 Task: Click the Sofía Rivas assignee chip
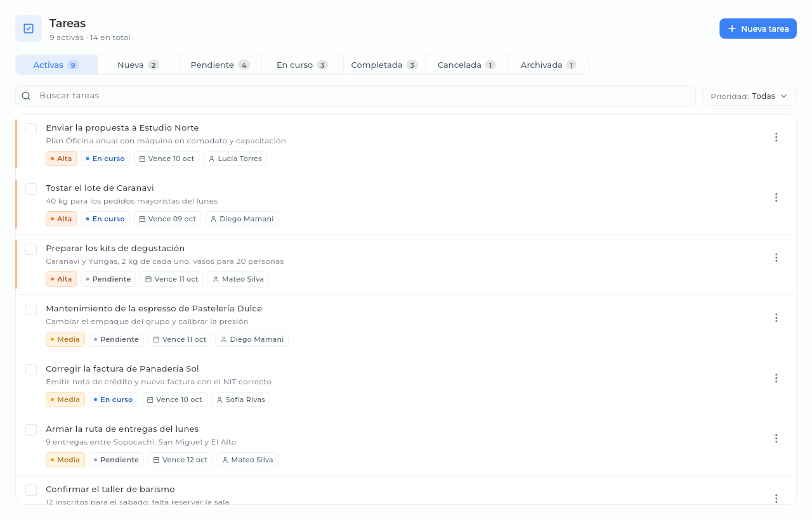241,400
